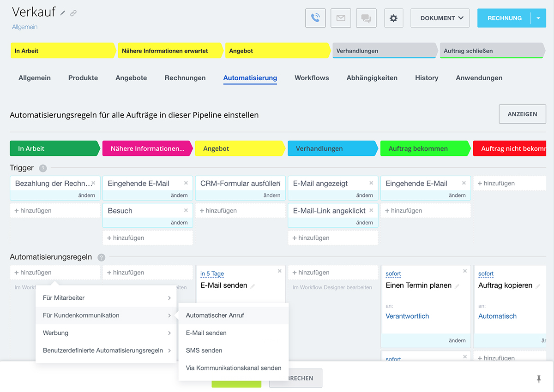Remove the Bezahlung der Rechnung trigger
The height and width of the screenshot is (392, 554).
(x=93, y=183)
